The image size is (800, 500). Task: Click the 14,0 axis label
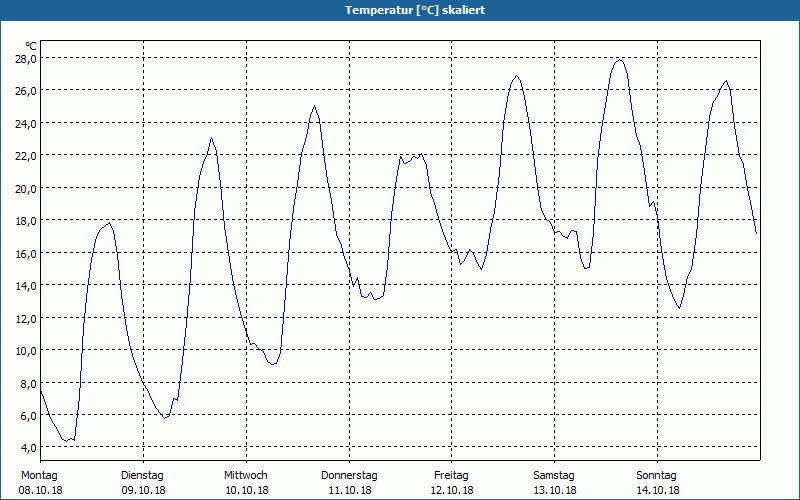(26, 286)
